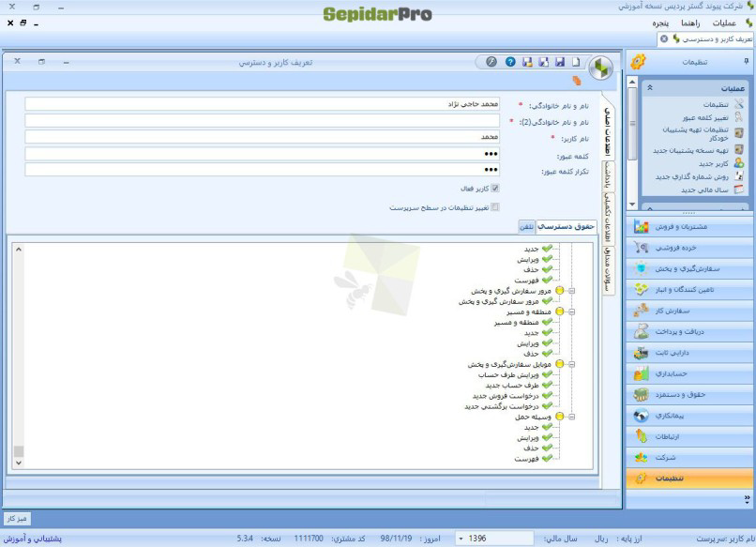756x547 pixels.
Task: Click سال مالی جدید in operations list
Action: [x=704, y=190]
